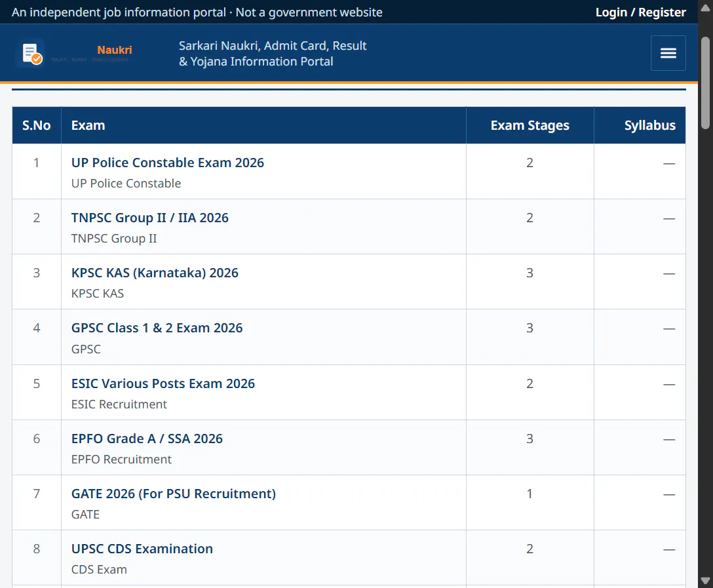Click syllabus dash in EPFO Grade A row
Screen dimensions: 713x588
[x=669, y=440]
